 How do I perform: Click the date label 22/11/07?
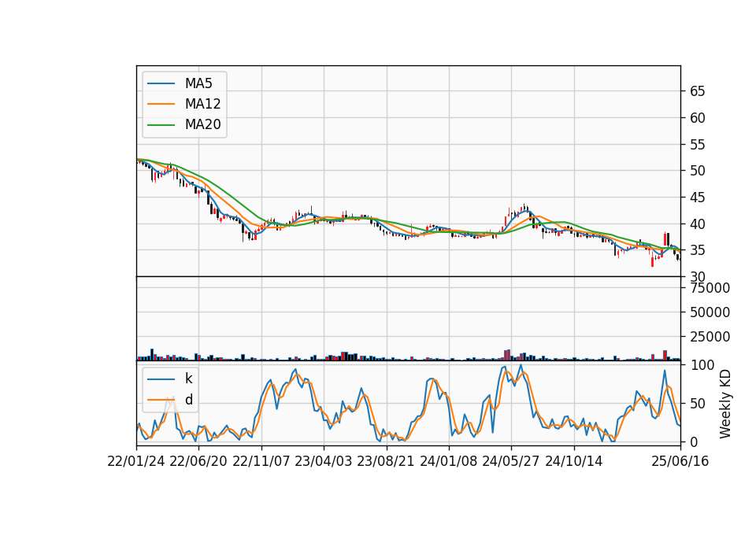tap(261, 462)
